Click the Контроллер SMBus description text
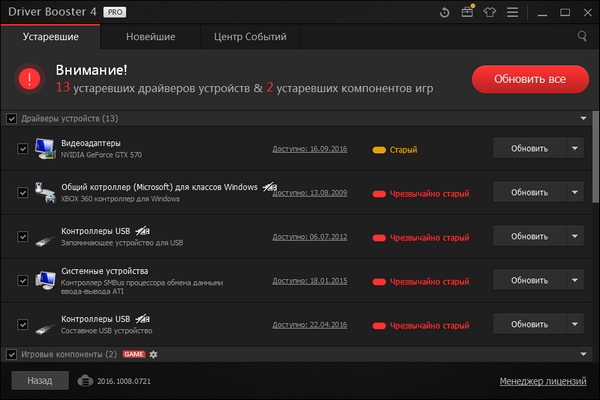 (142, 287)
